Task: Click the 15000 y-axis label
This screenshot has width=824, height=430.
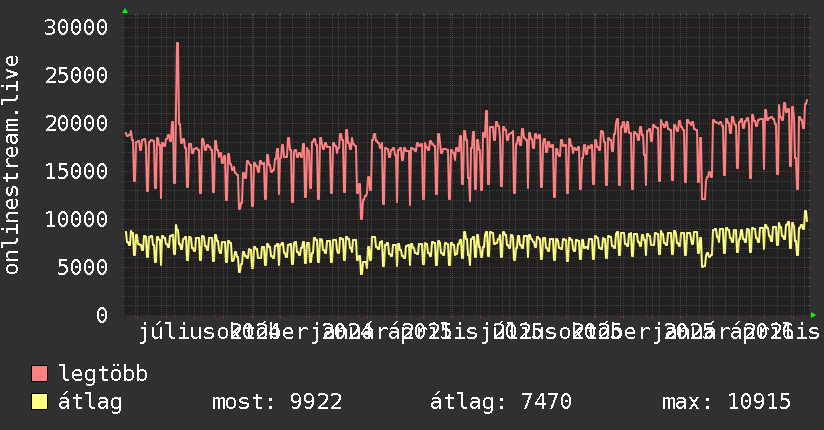Action: click(76, 171)
